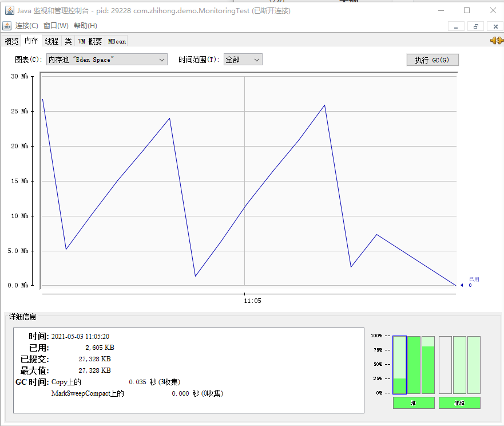The width and height of the screenshot is (504, 426).
Task: Click the Copy GC time 0.035 秒 text
Action: 154,382
